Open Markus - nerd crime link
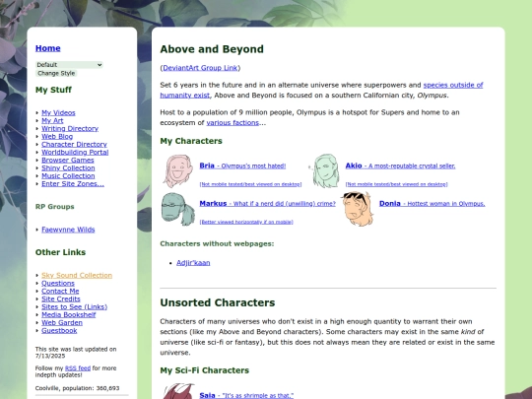Screen dimensions: 532x399 click(x=267, y=204)
